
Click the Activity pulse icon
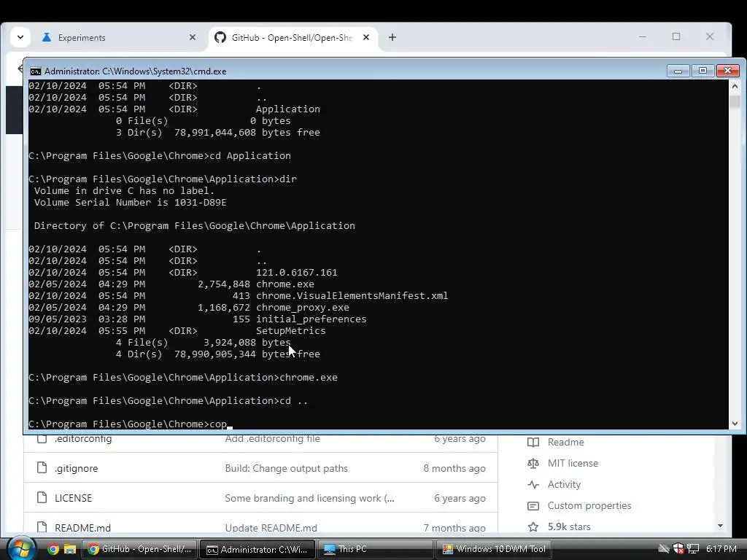click(533, 485)
